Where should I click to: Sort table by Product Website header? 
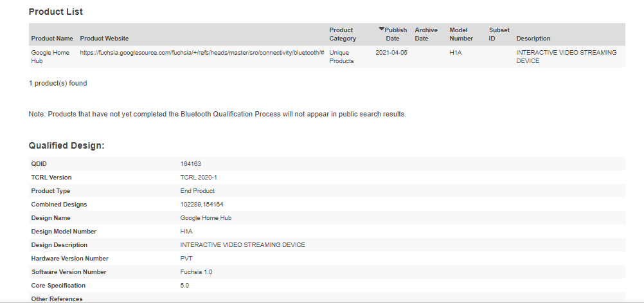pyautogui.click(x=104, y=38)
